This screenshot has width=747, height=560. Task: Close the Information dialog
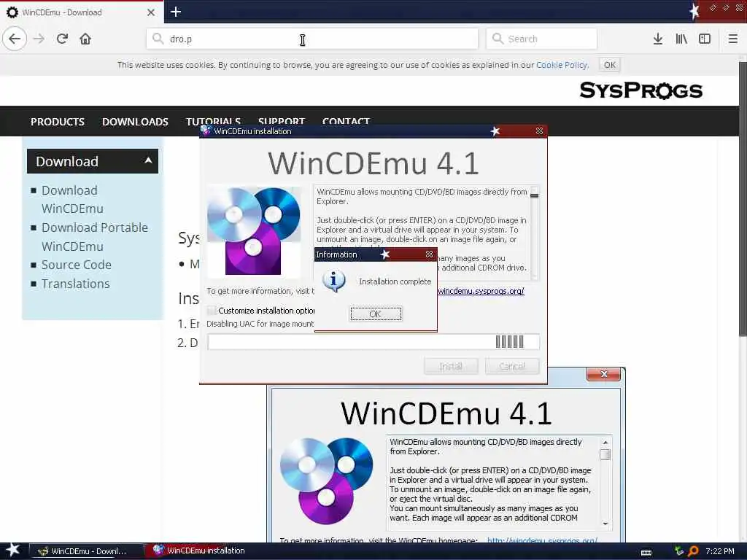429,254
